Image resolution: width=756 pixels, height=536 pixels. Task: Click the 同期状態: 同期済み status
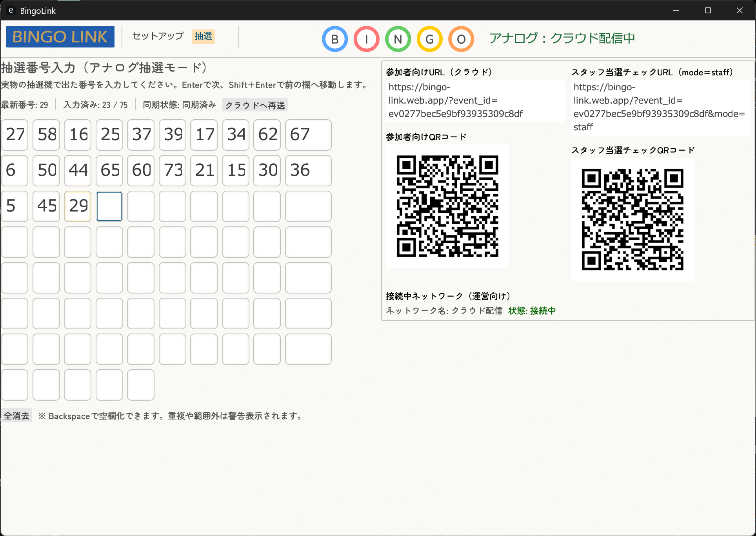180,105
